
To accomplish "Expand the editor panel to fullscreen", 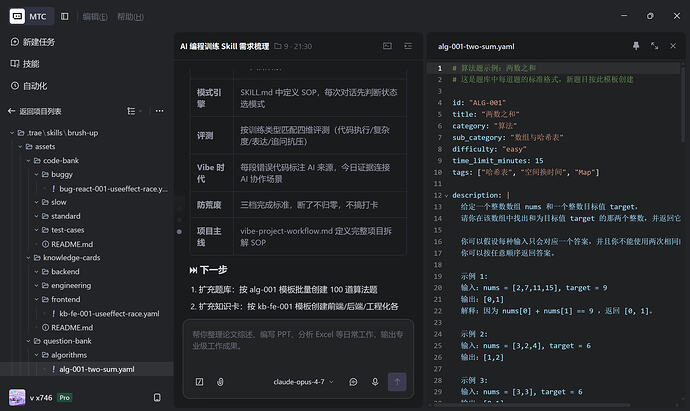I will pos(655,46).
